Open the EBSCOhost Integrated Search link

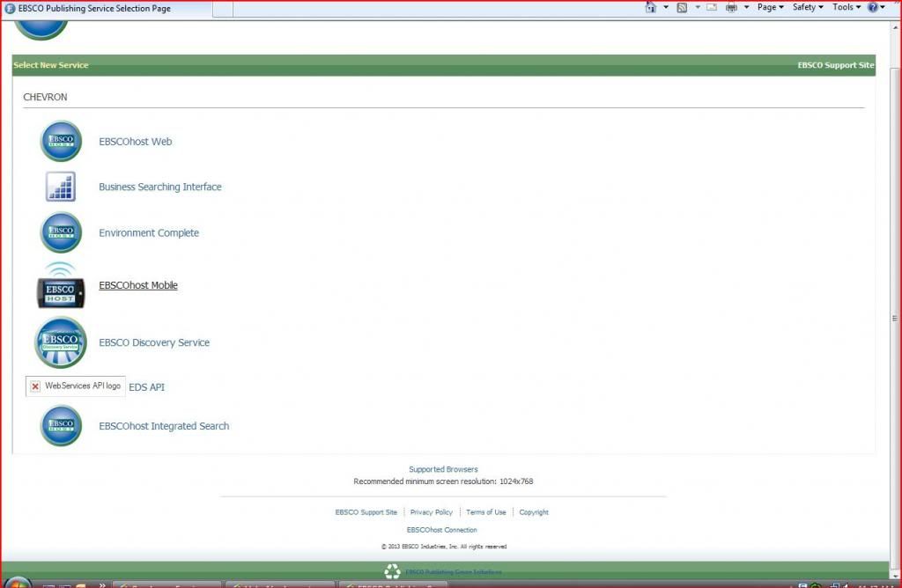[x=164, y=426]
